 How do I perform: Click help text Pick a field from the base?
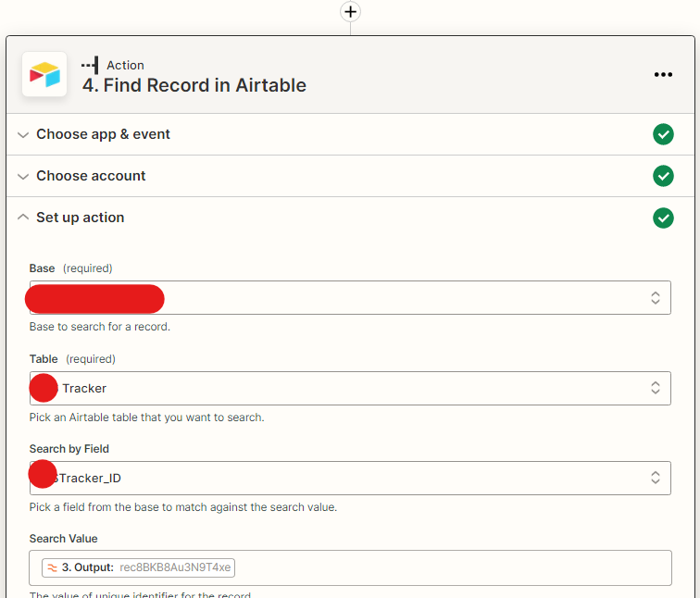pyautogui.click(x=183, y=507)
